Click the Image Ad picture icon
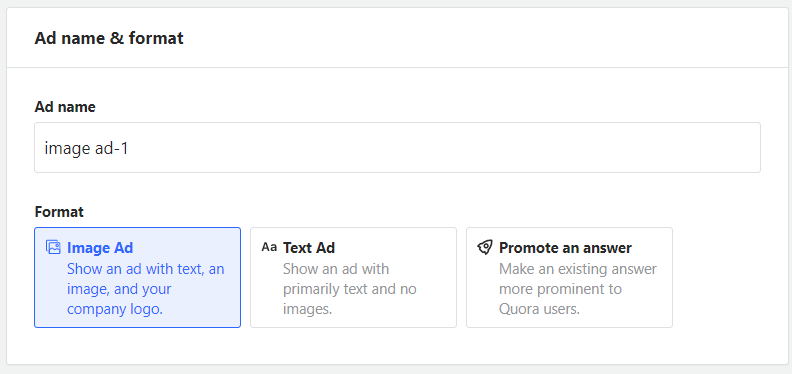Image resolution: width=792 pixels, height=374 pixels. tap(53, 247)
